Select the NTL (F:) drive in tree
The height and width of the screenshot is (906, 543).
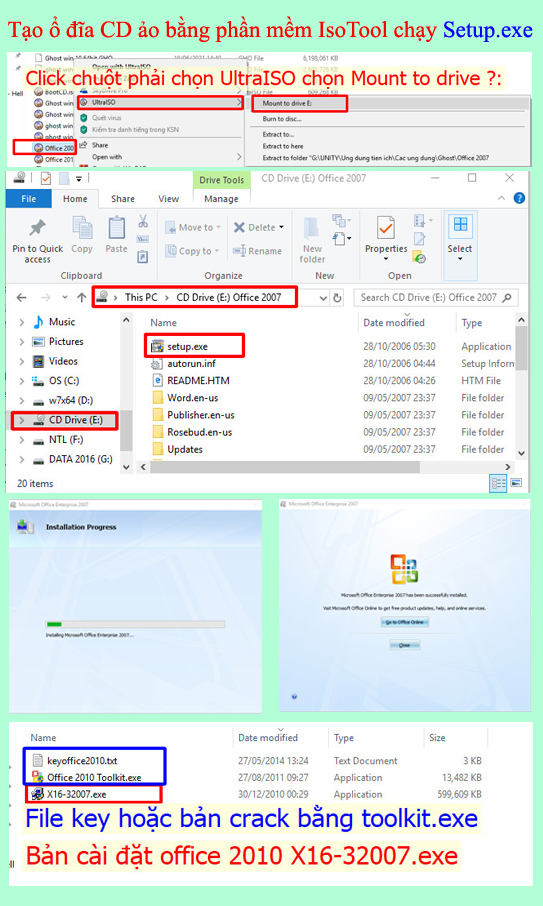(66, 440)
